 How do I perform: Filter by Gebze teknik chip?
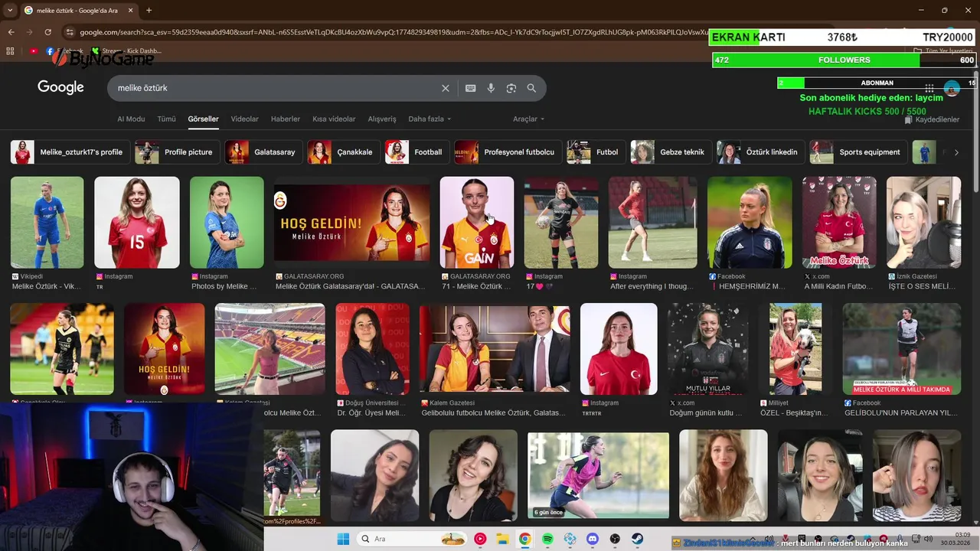(671, 152)
